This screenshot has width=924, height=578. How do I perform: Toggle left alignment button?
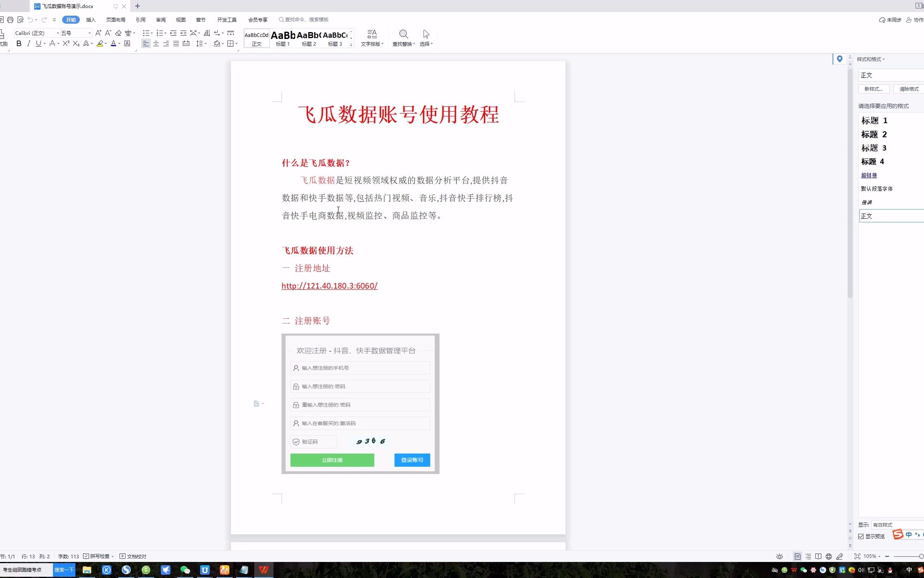coord(146,43)
